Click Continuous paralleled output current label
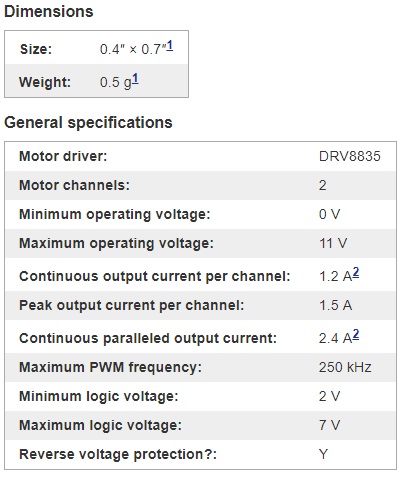Screen dimensions: 403x479 pos(148,338)
